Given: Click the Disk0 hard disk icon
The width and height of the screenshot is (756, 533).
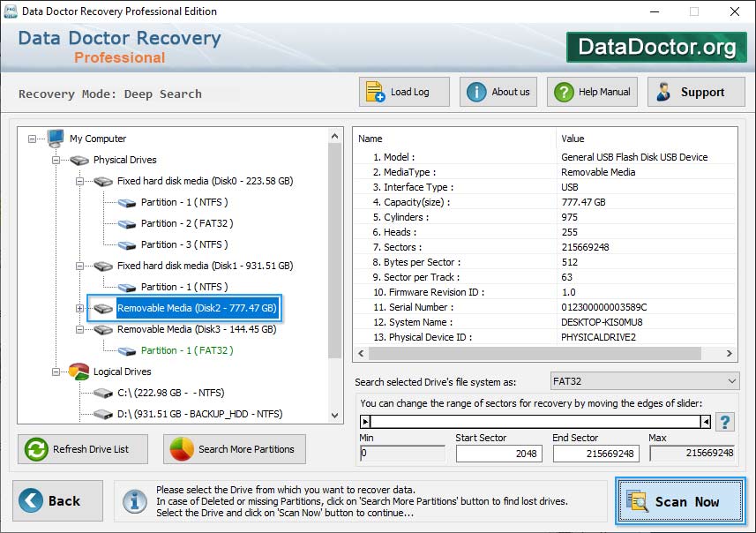Looking at the screenshot, I should pyautogui.click(x=103, y=182).
